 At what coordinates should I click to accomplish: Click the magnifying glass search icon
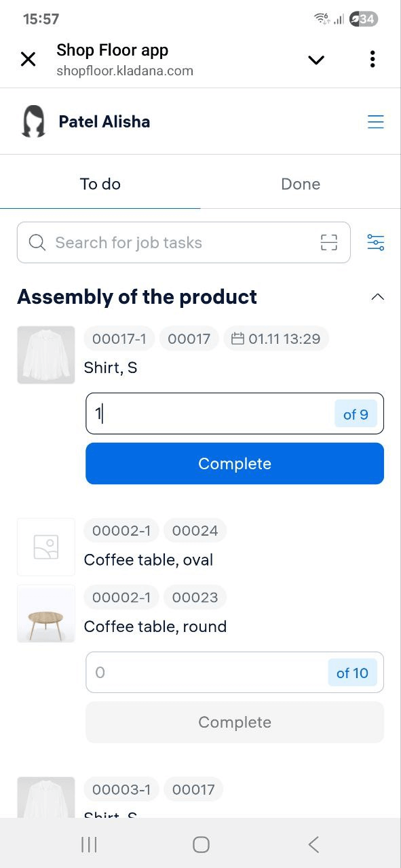(37, 242)
